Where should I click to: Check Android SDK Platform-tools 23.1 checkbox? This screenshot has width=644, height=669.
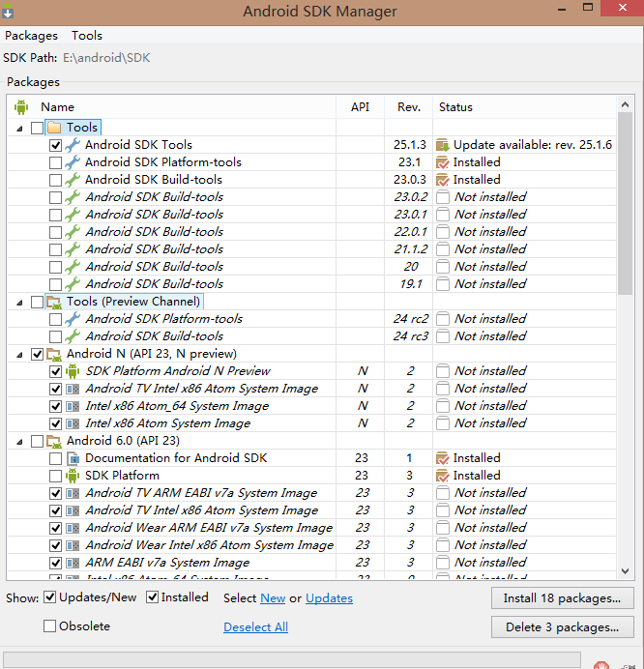[x=55, y=162]
